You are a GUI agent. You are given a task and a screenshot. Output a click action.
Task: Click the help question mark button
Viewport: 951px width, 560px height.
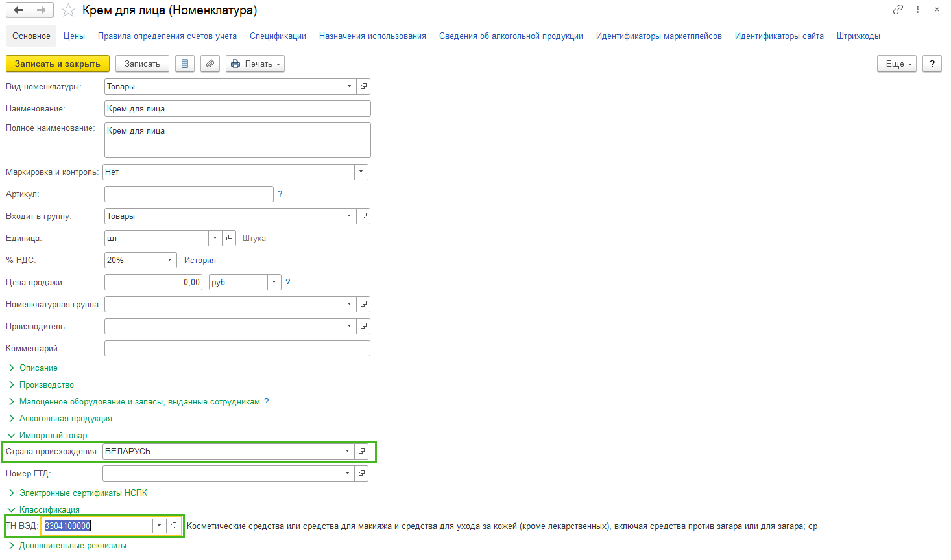point(932,64)
